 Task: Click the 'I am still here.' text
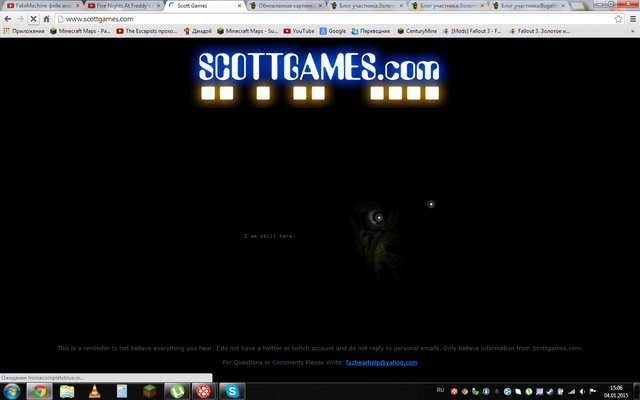tap(269, 236)
